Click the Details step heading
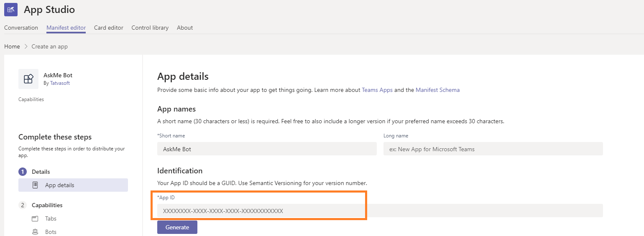The height and width of the screenshot is (236, 644). coord(41,172)
